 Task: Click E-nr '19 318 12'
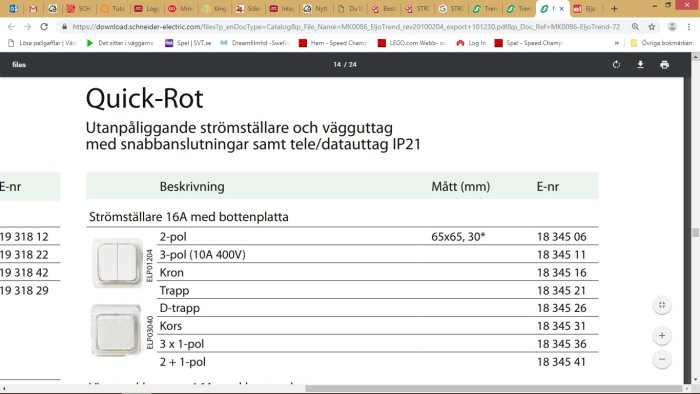24,236
